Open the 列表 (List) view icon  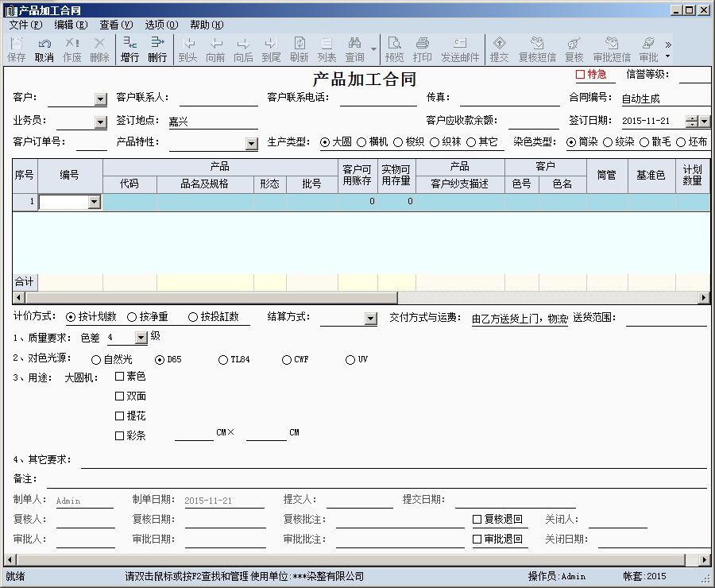click(327, 49)
